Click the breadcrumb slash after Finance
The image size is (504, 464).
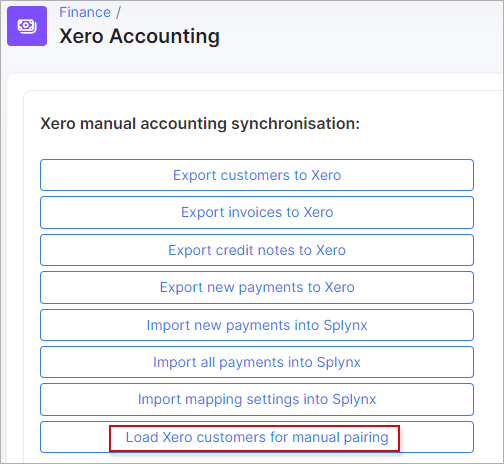tap(118, 13)
